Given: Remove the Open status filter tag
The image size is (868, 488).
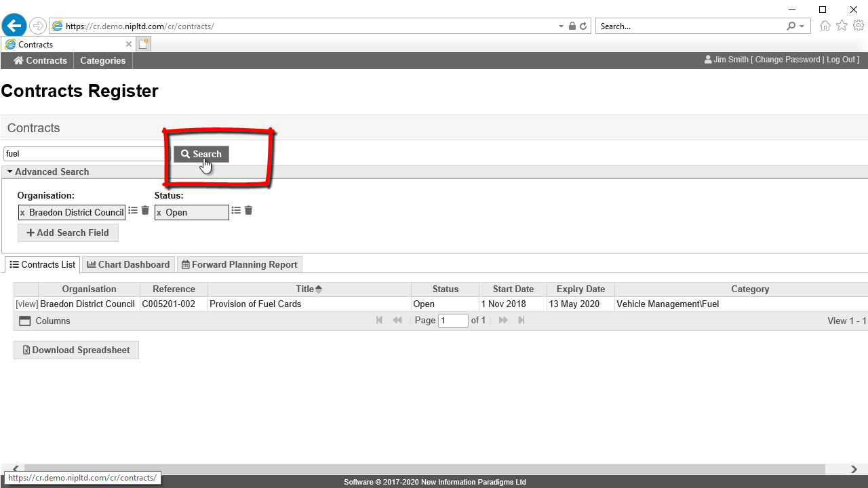Looking at the screenshot, I should (x=159, y=213).
